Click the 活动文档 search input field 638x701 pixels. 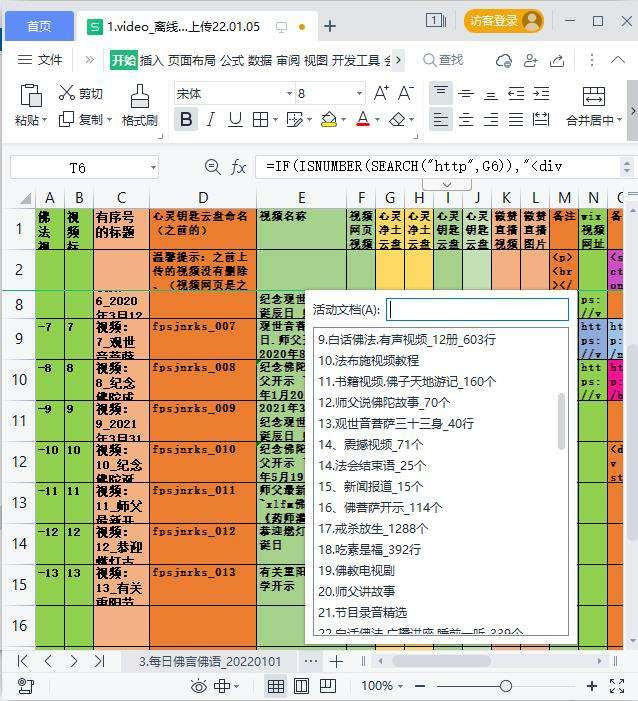click(477, 309)
